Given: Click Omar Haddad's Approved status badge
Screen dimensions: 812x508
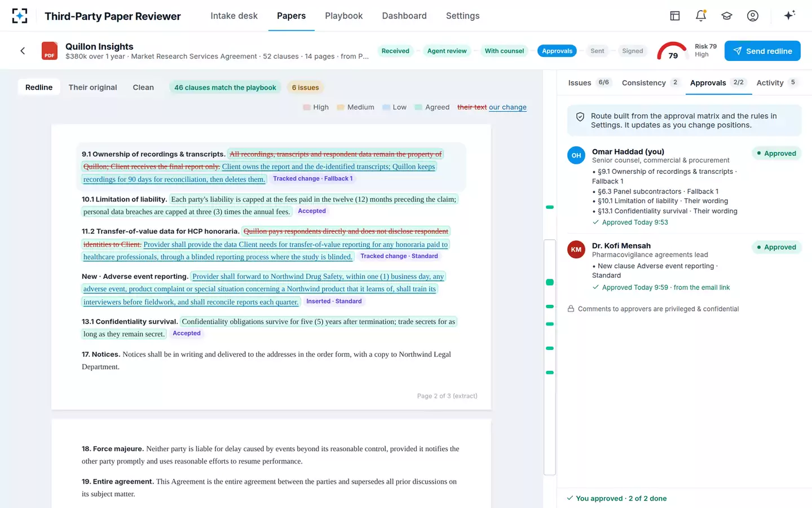Looking at the screenshot, I should click(x=776, y=154).
